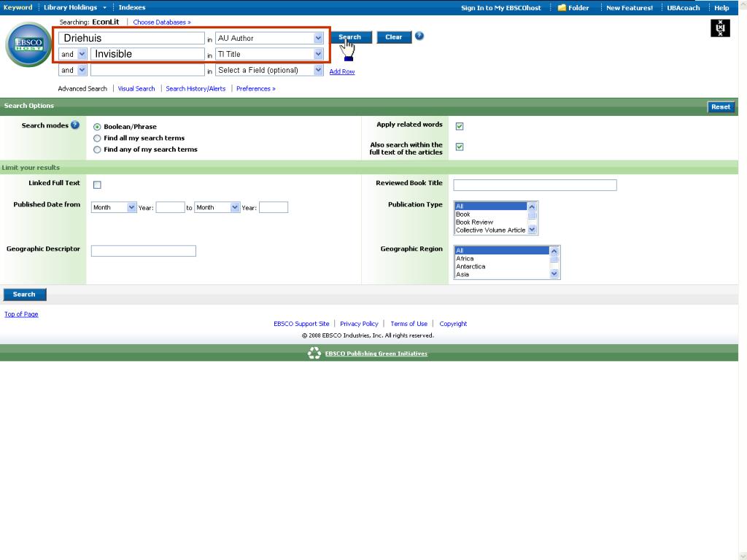The height and width of the screenshot is (560, 747).
Task: Open the TI Title field dropdown
Action: coord(270,54)
